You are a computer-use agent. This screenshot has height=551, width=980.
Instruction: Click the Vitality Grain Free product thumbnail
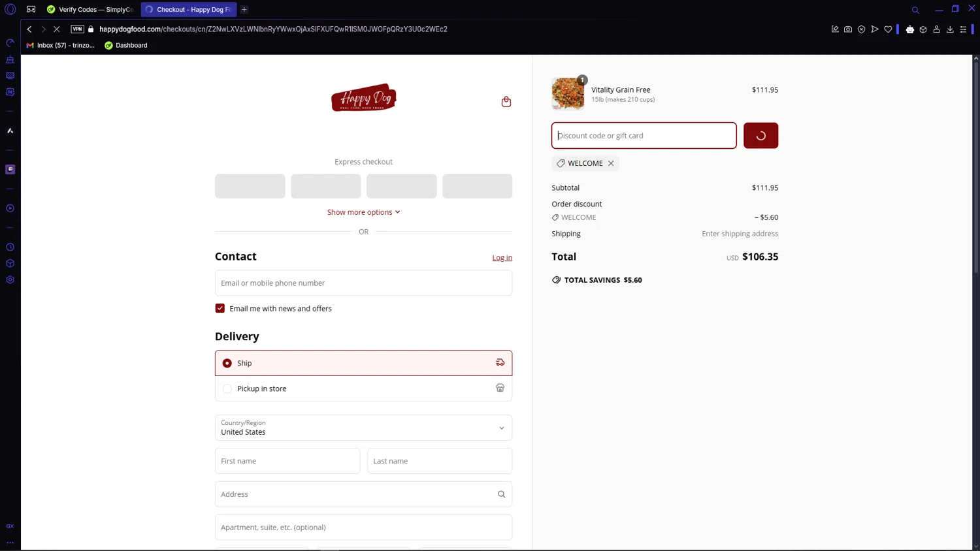tap(568, 93)
